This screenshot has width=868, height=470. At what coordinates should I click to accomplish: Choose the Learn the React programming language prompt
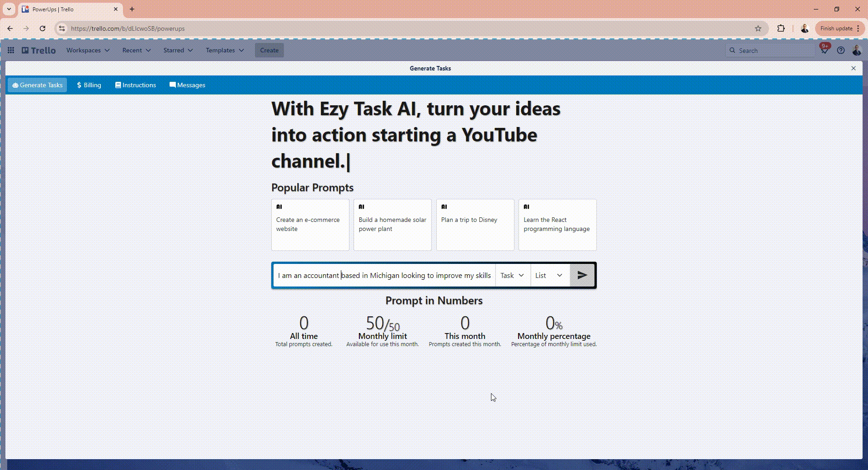coord(557,225)
